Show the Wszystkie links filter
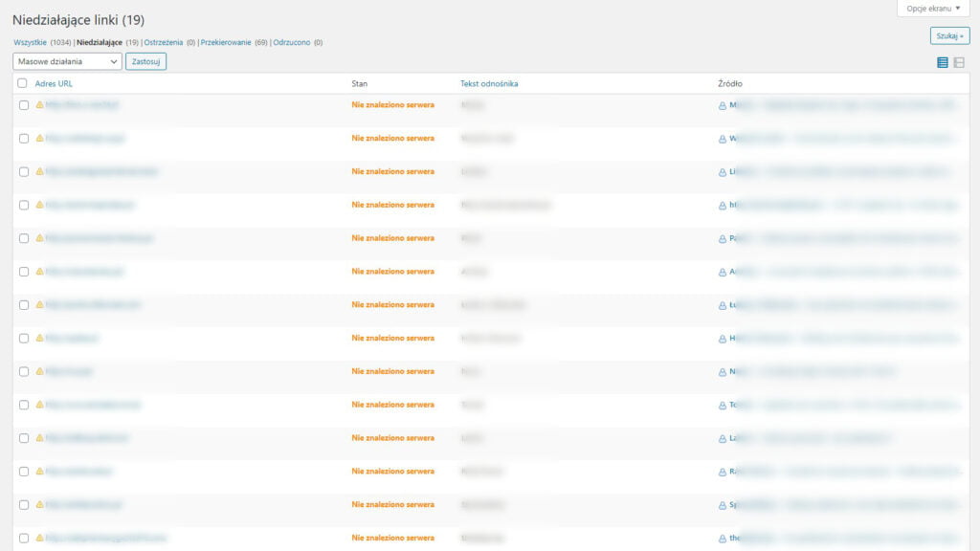Screen dimensions: 980x551 point(30,42)
